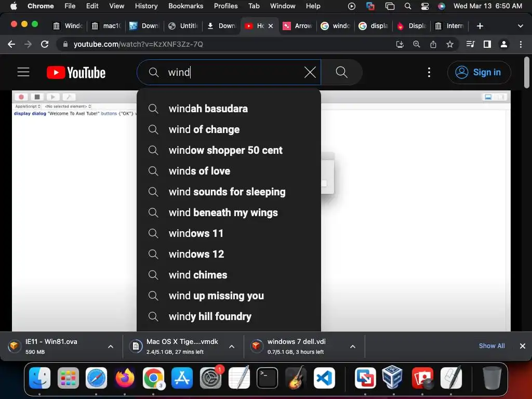
Task: Open a new tab with plus button
Action: pos(480,26)
